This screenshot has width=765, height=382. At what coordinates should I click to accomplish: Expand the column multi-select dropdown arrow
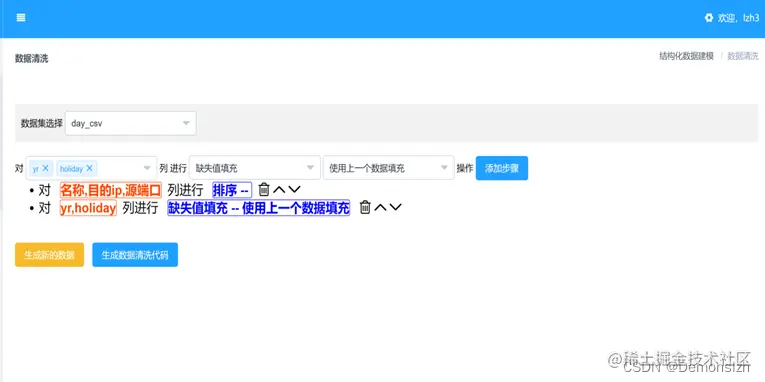147,168
